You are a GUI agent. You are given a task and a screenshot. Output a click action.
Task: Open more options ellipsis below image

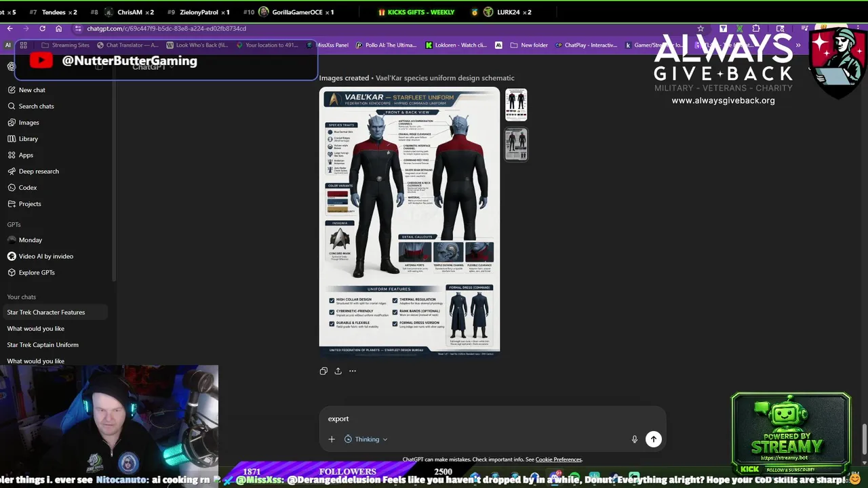click(x=353, y=371)
